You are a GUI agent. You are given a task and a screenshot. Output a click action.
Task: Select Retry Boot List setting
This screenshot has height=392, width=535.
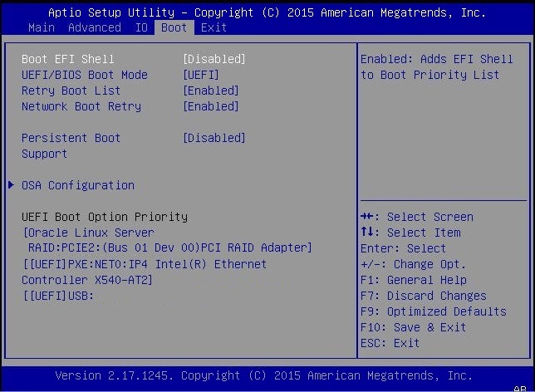(71, 91)
